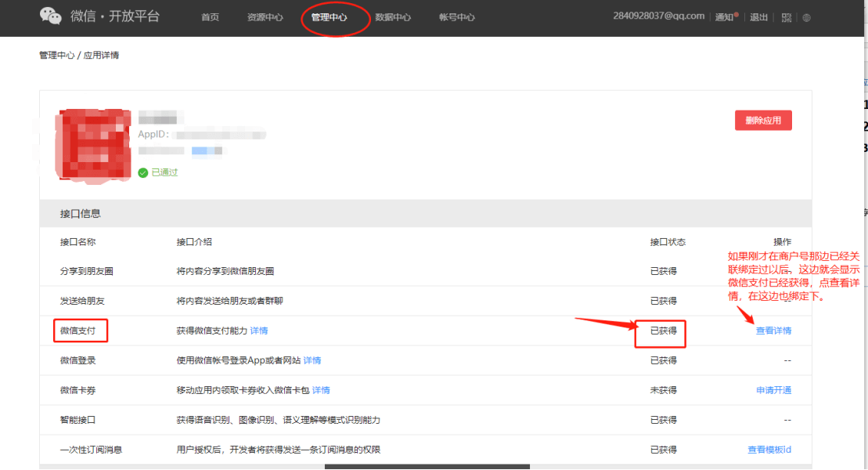Select the 智能接口 row name
This screenshot has height=470, width=868.
coord(77,420)
